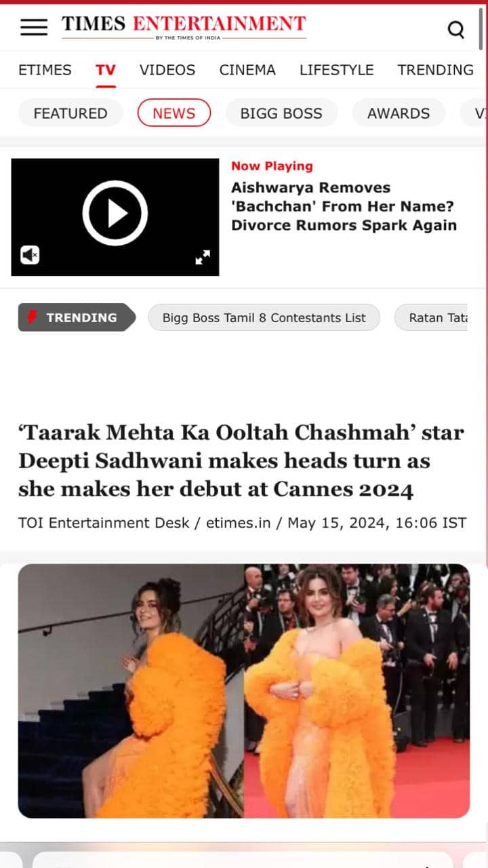Click the Trending lightning badge
Screen dimensions: 488x868
[77, 317]
